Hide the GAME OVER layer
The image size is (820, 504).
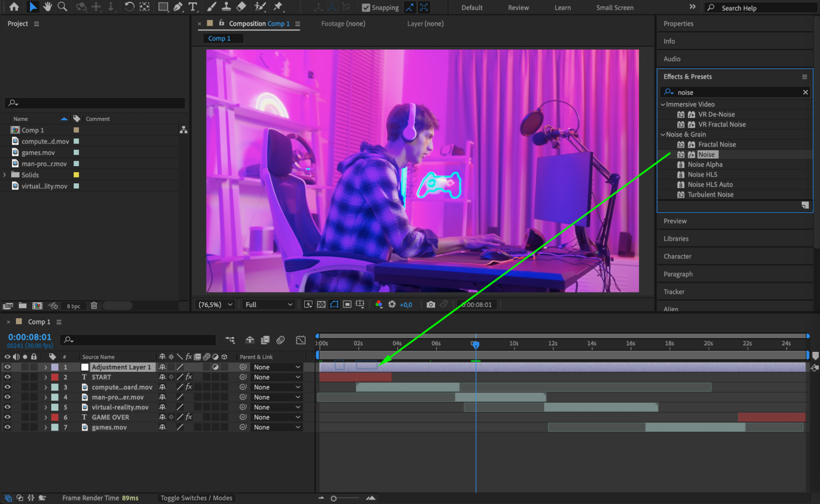pyautogui.click(x=7, y=417)
